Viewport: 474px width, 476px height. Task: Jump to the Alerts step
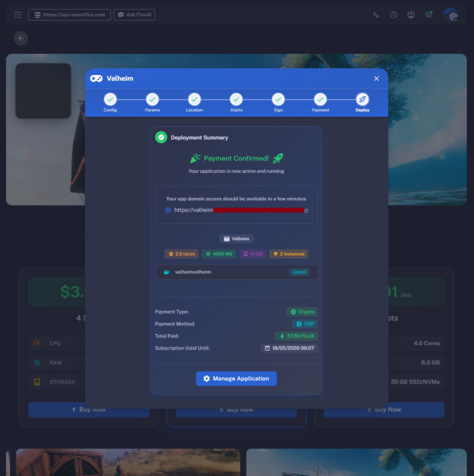point(236,100)
